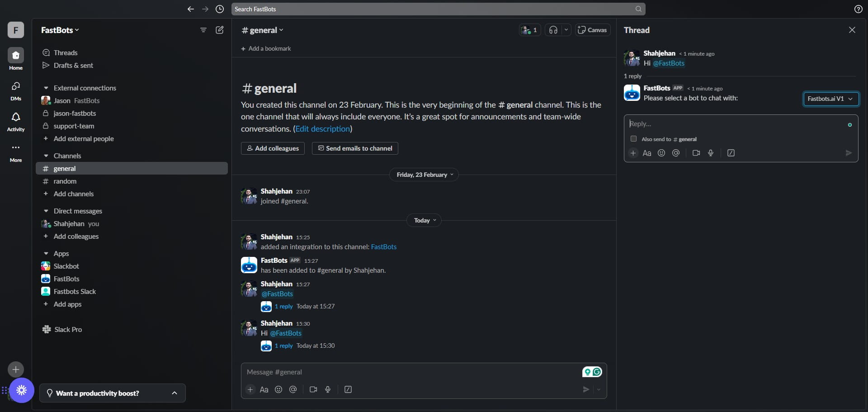Screen dimensions: 868x412
Task: Go forward using the history forward arrow
Action: coord(205,9)
